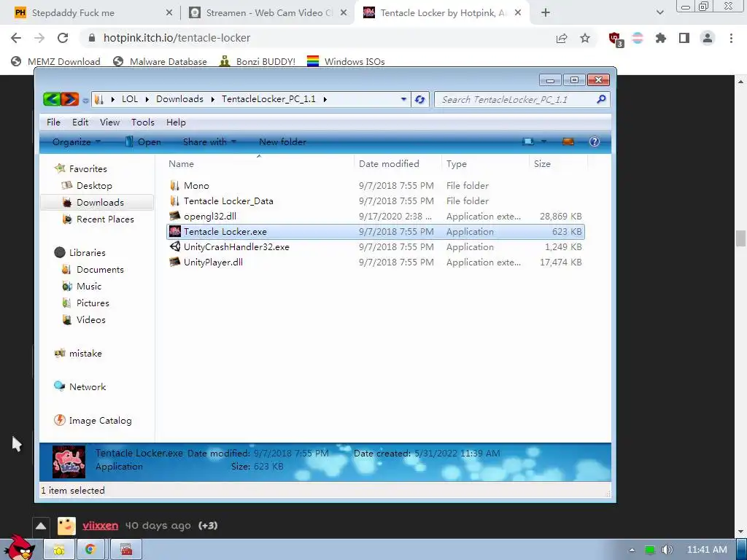Click the change view icon in toolbar
This screenshot has width=747, height=560.
tap(528, 141)
